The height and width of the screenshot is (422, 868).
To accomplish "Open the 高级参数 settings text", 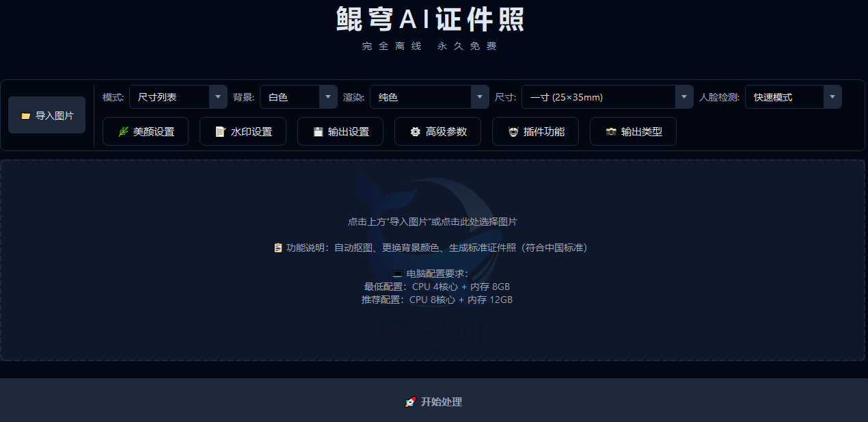I will click(446, 132).
